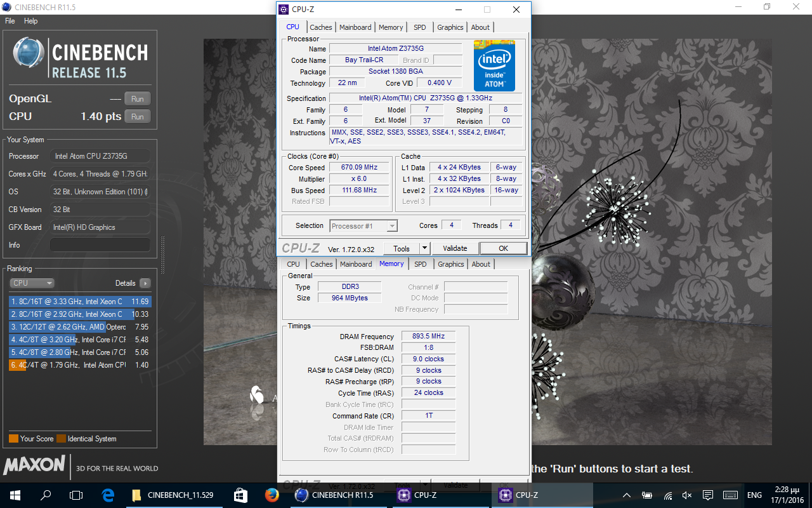Click the Cinebench Info input field
Screen dimensions: 812x508
[100, 245]
